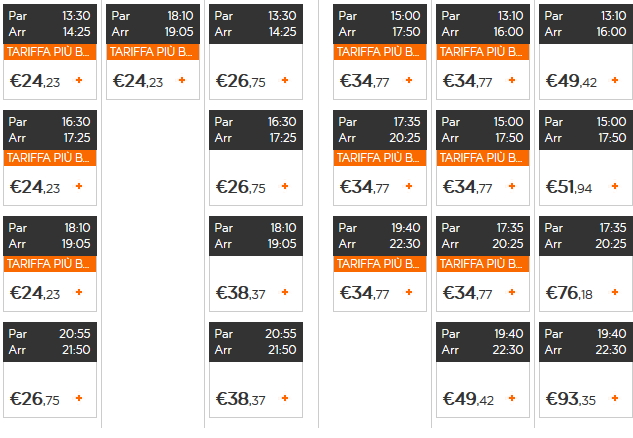Click the TARIFFA PIÙ B... banner on the 13:30 €24,23 card
The width and height of the screenshot is (633, 438).
[x=50, y=51]
